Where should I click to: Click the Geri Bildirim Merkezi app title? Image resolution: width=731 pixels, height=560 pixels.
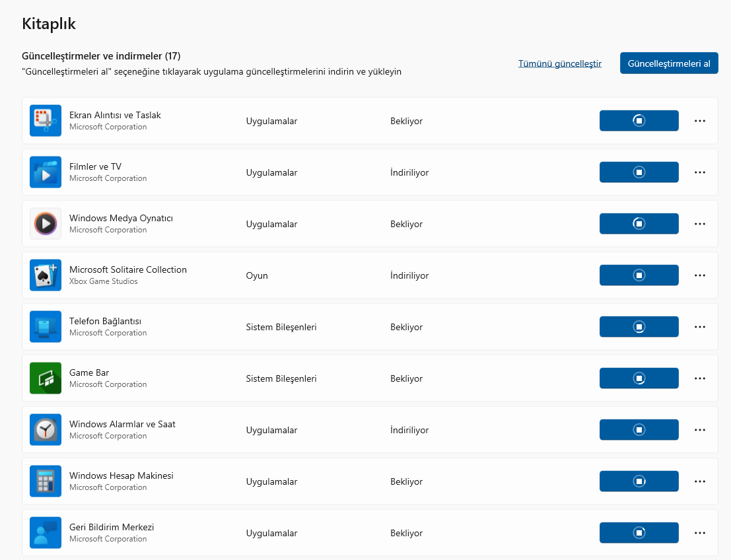(112, 527)
